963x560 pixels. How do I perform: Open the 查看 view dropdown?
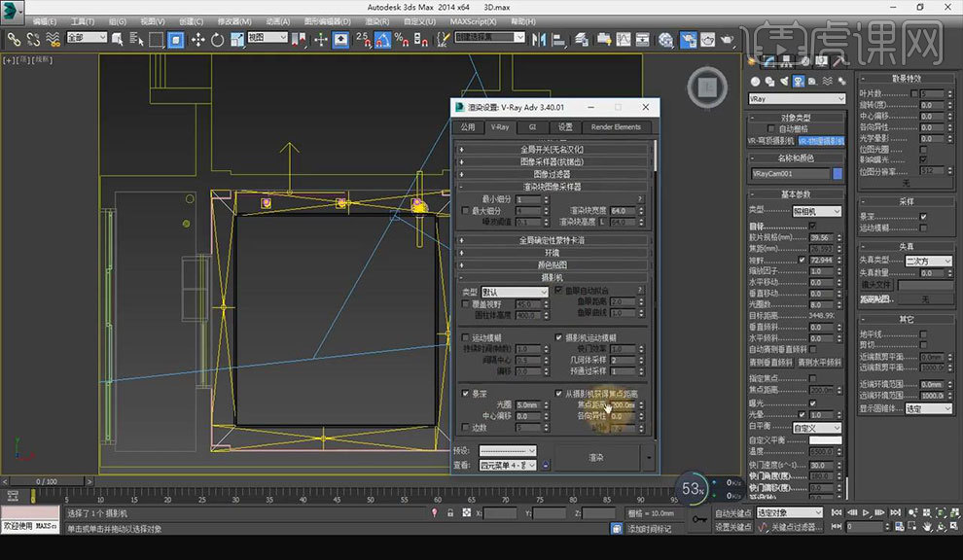pos(508,466)
